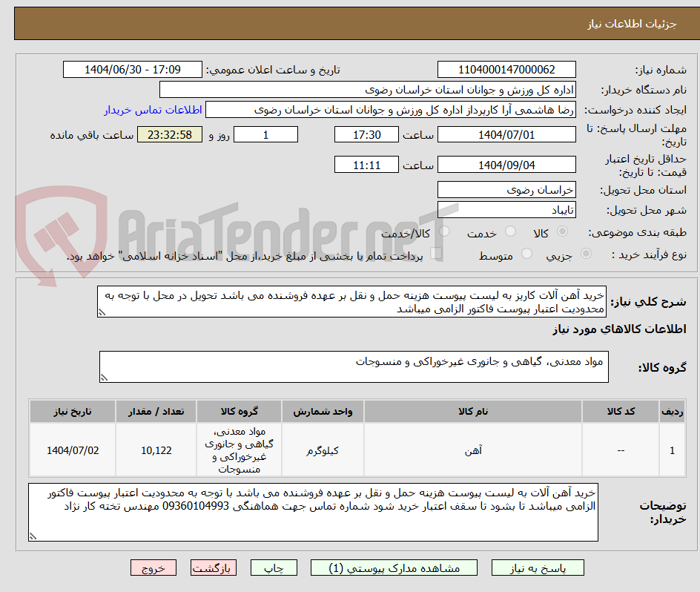700x592 pixels.
Task: Click the روز field showing 1
Action: pyautogui.click(x=265, y=134)
